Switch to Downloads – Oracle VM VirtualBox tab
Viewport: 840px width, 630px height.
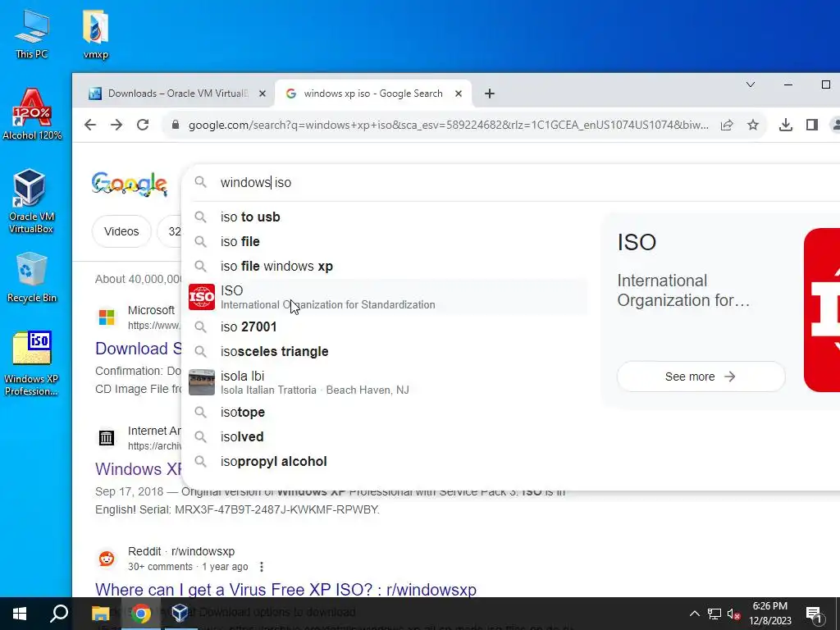coord(177,94)
